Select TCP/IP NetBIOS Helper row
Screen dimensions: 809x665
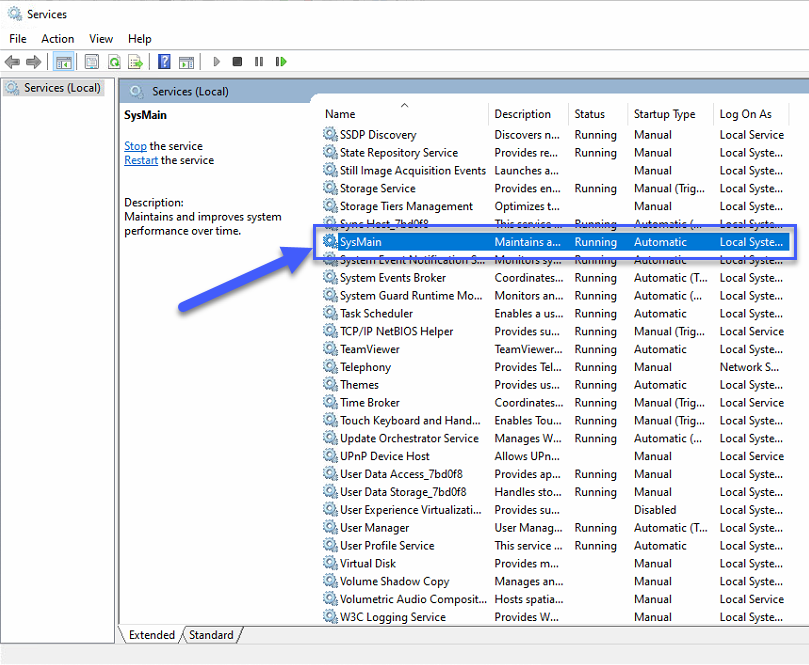(x=555, y=331)
